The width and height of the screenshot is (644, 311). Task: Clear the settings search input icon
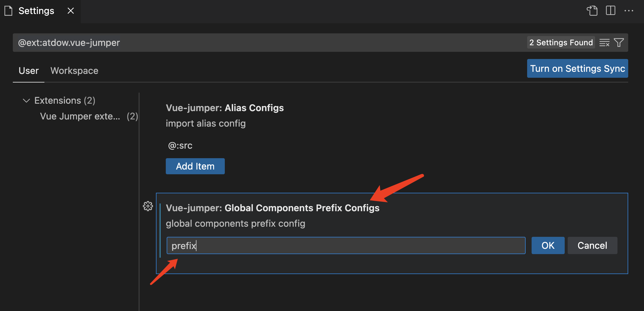[x=604, y=43]
